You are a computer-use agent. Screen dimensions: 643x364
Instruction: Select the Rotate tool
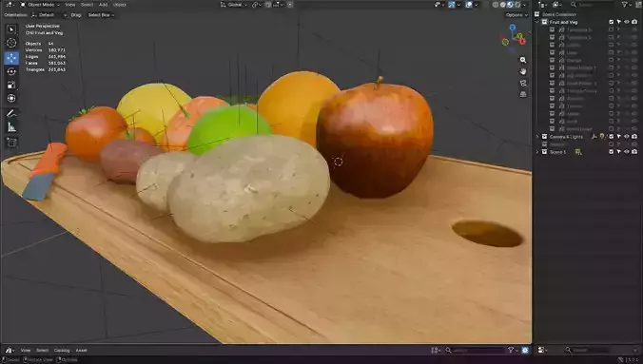pyautogui.click(x=11, y=71)
